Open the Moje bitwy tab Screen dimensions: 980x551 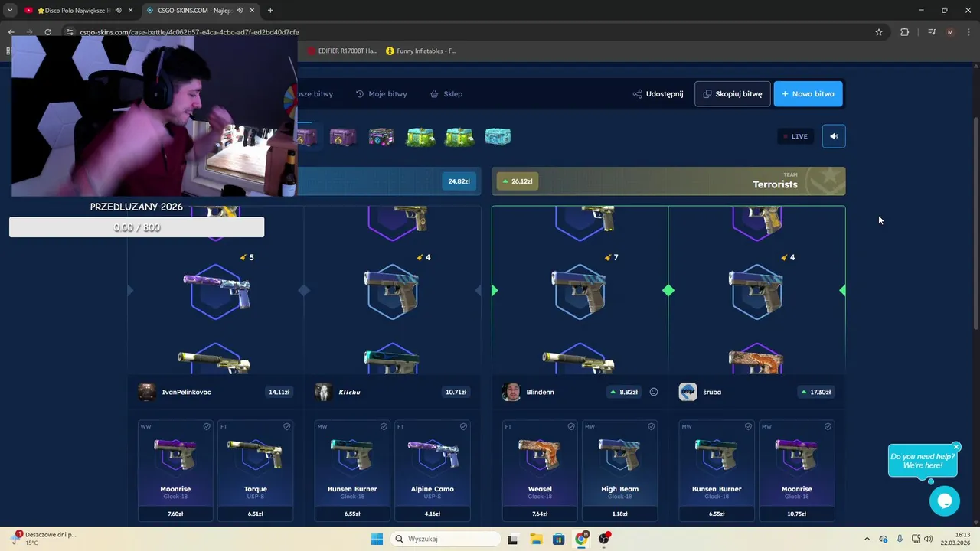coord(381,94)
